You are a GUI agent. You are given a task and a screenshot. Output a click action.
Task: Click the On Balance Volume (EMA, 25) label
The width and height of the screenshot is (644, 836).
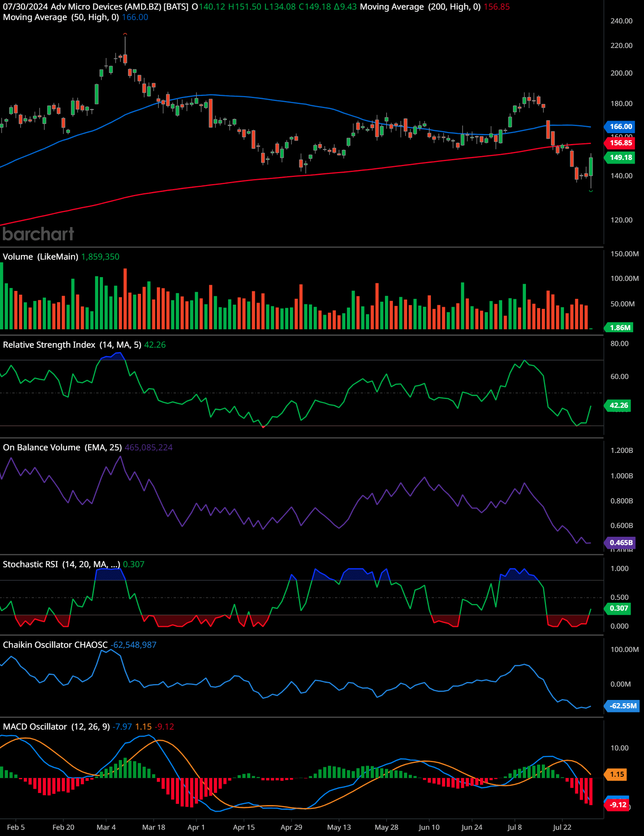62,447
